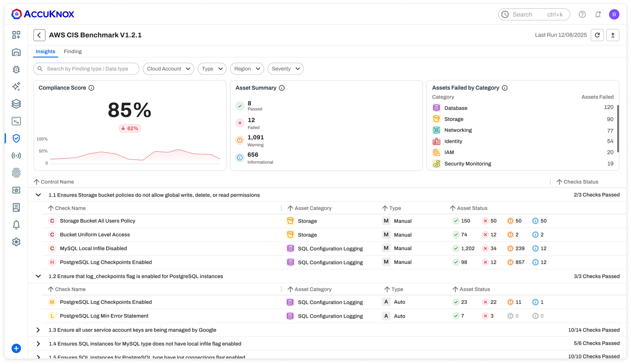Open the bug/vulnerabilities section in the sidebar
The image size is (631, 364).
tap(16, 69)
